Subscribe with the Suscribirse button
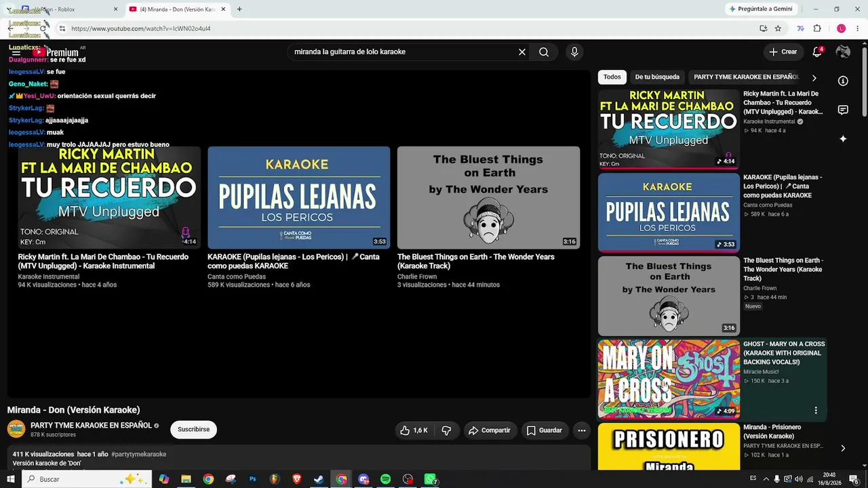 193,430
